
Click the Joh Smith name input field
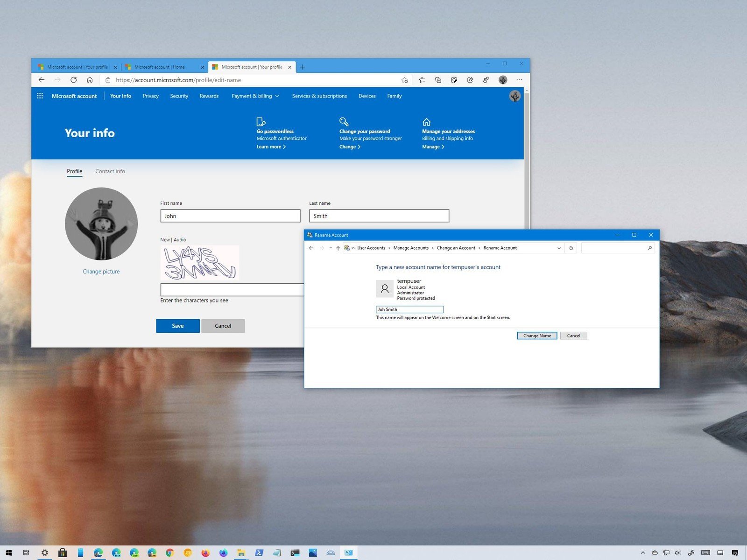pyautogui.click(x=409, y=309)
